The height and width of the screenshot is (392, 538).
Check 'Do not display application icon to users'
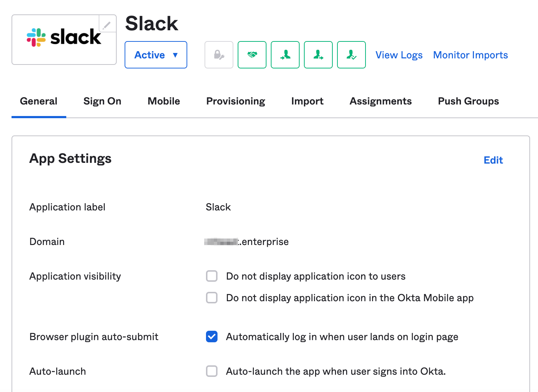[212, 276]
